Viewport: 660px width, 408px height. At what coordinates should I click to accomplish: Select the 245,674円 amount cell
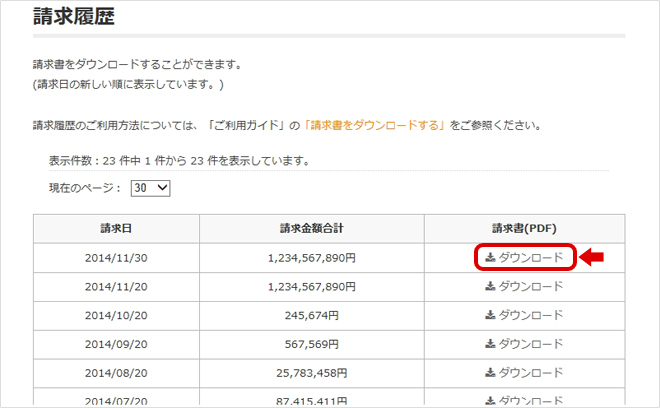click(x=312, y=315)
